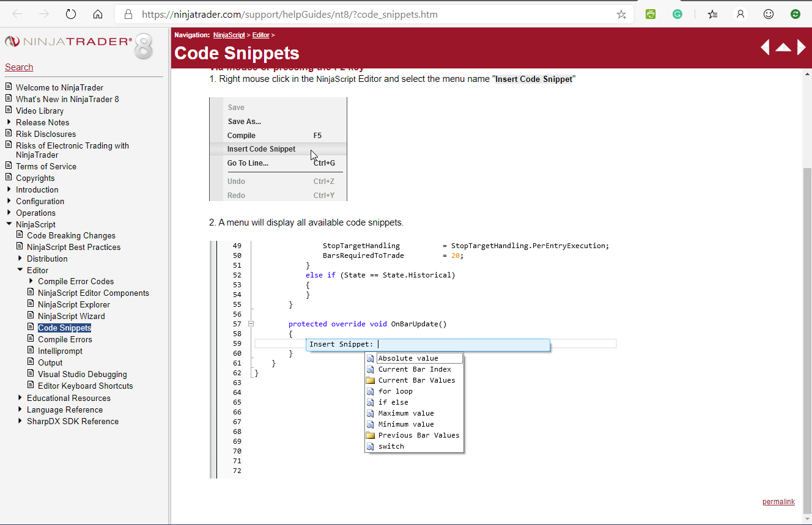Click the Code Snippets page heading
Viewport: 812px width, 525px height.
point(237,53)
